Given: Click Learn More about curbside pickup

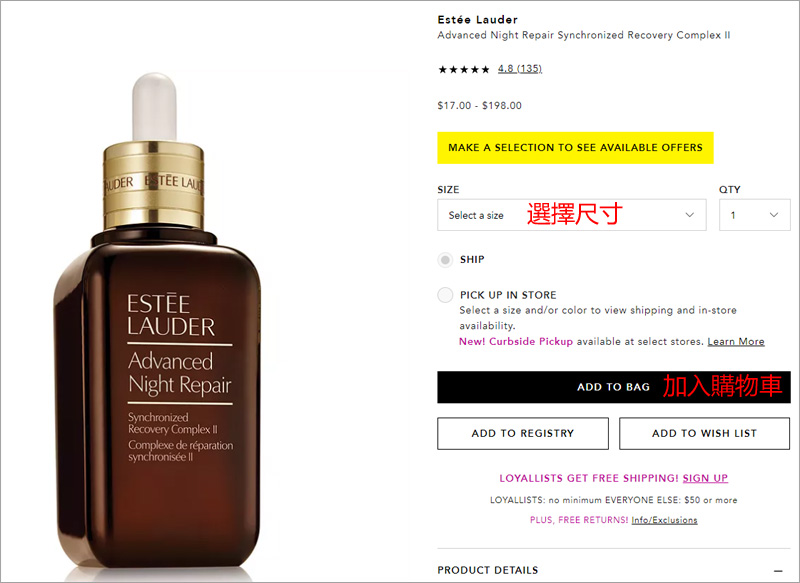Looking at the screenshot, I should coord(736,341).
